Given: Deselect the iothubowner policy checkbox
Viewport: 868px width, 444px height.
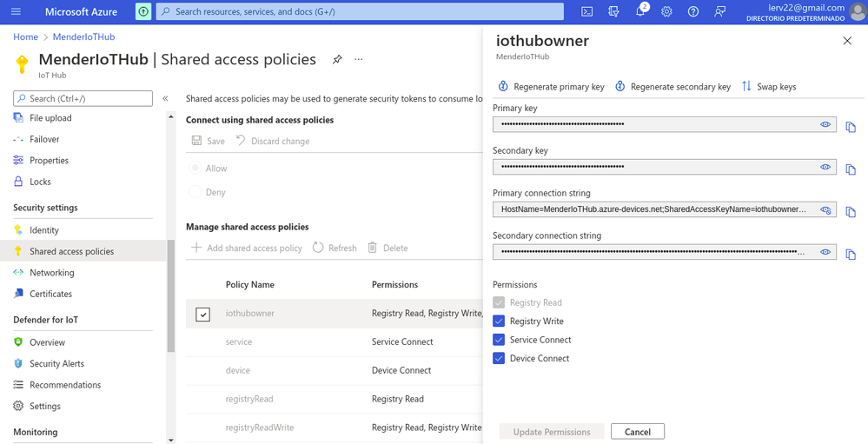Looking at the screenshot, I should (202, 314).
